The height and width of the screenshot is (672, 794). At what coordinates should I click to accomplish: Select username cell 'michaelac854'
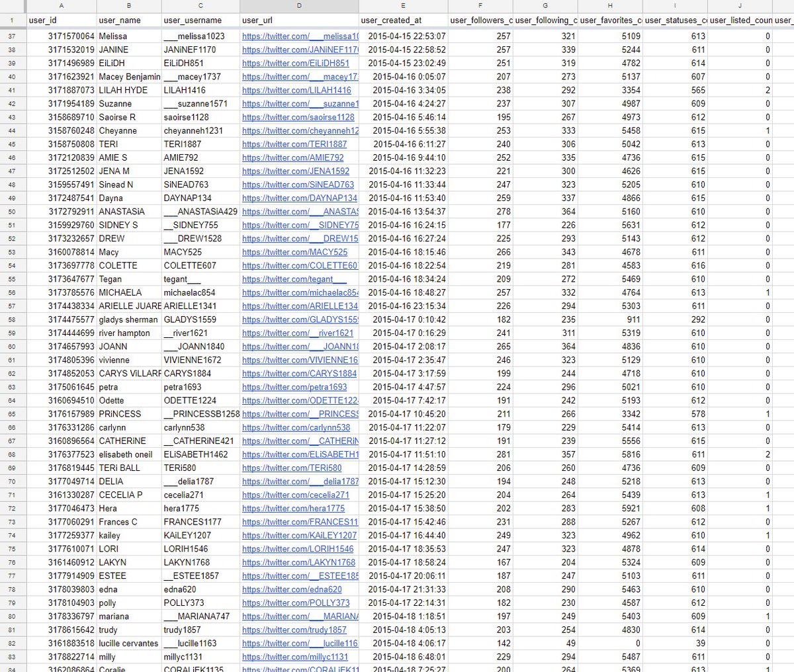[201, 292]
